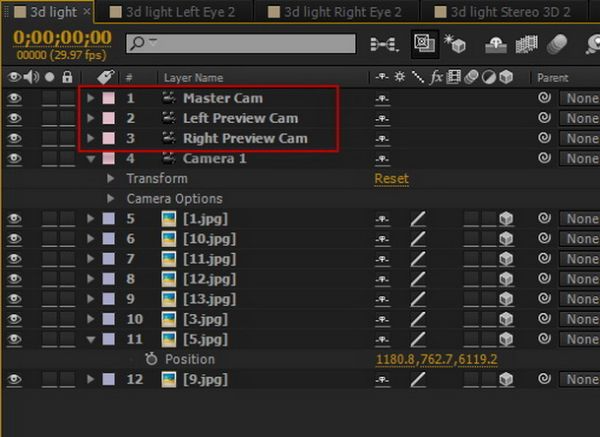Expand the Right Preview Cam layer
The image size is (600, 437).
tap(90, 138)
